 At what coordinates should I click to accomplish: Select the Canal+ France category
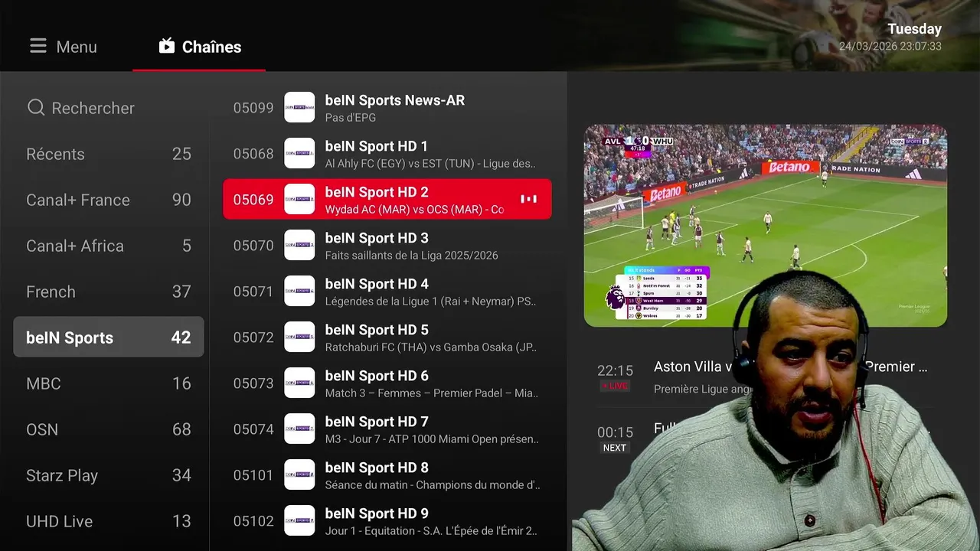(109, 200)
